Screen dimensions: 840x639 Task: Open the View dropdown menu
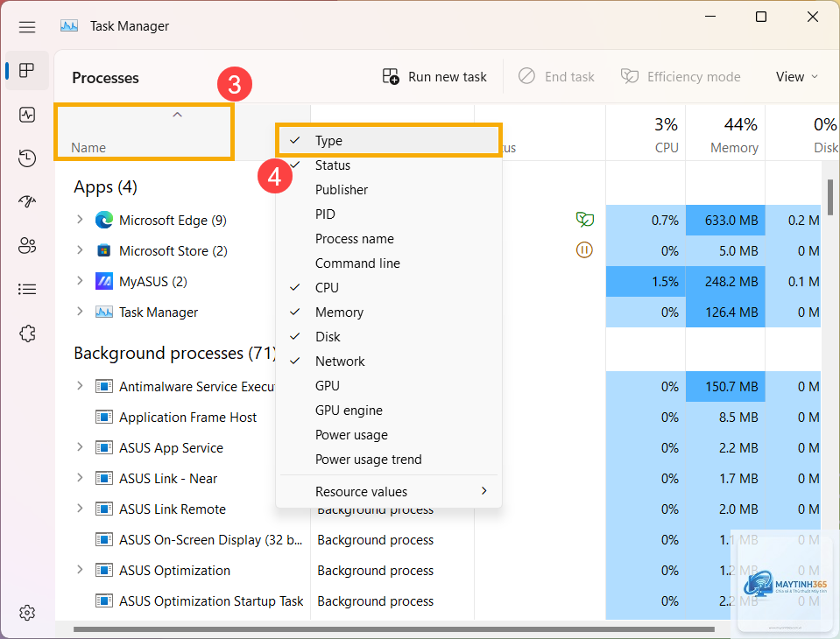[x=796, y=76]
